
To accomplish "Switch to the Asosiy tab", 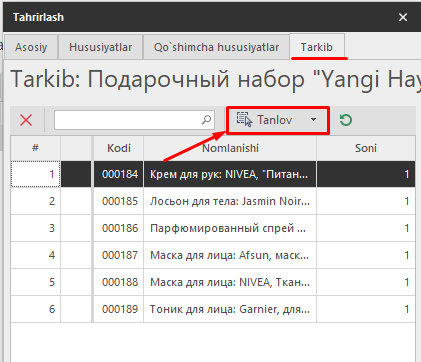I will click(31, 47).
